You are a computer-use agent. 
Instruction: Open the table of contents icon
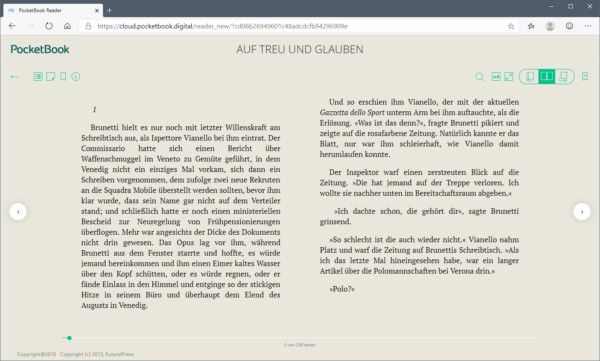[38, 77]
